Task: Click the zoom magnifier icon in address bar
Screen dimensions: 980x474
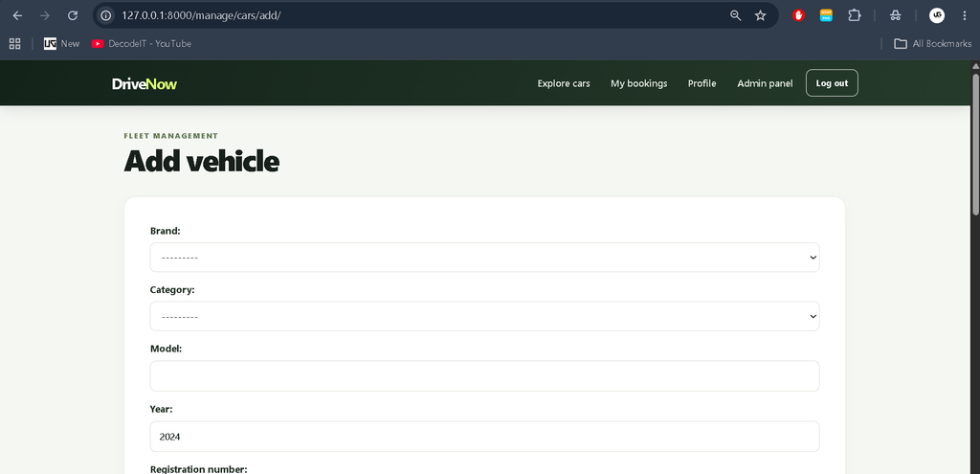Action: click(736, 15)
